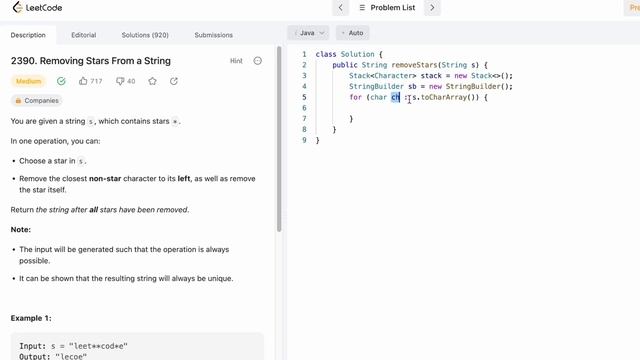This screenshot has height=360, width=640.
Task: Click the share icon
Action: pos(173,81)
